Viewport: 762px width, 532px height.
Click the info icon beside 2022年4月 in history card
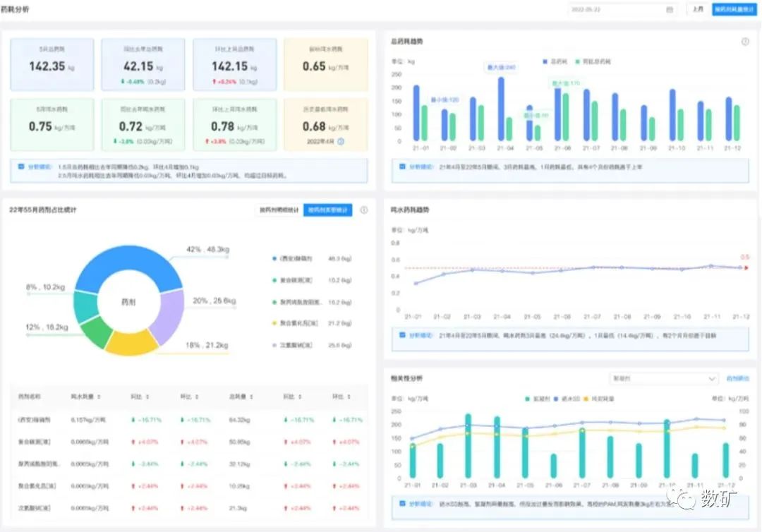click(x=341, y=141)
